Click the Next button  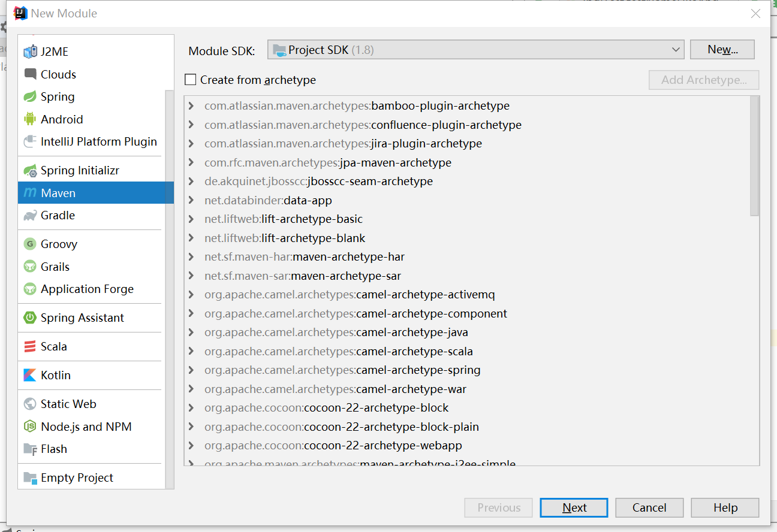[x=574, y=507]
